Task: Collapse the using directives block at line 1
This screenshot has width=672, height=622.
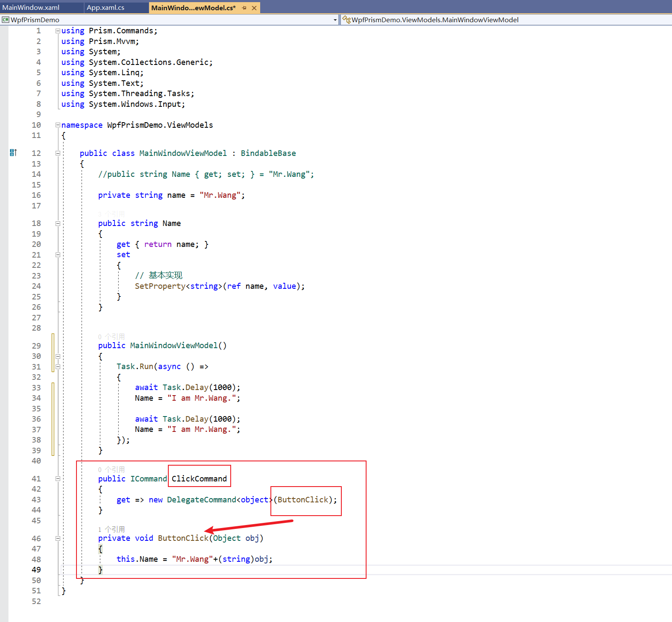Action: point(58,31)
